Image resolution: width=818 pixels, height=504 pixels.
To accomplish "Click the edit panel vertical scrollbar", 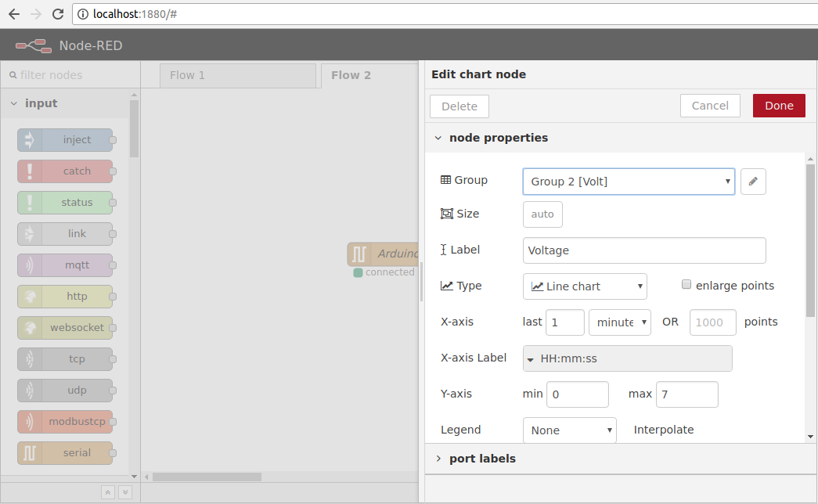I will coord(810,240).
